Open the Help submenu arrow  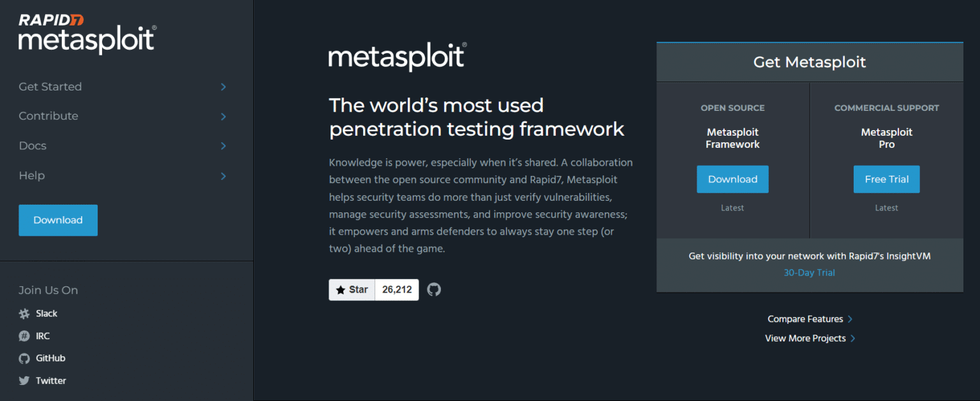(223, 175)
